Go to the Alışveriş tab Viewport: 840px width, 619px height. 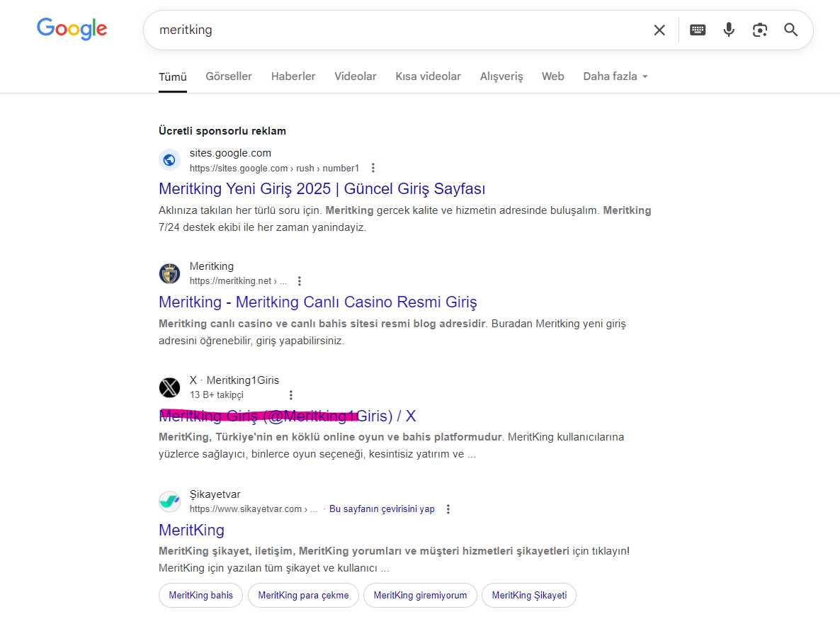click(x=501, y=76)
